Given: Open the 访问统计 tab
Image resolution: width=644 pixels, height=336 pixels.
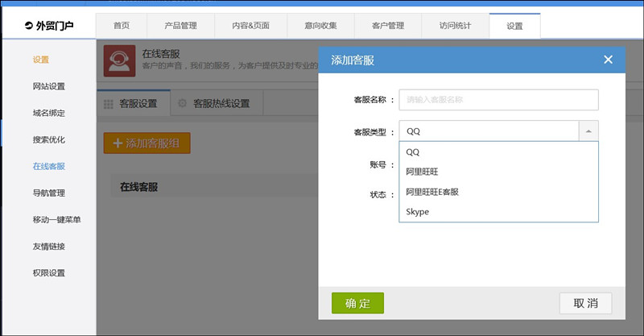Looking at the screenshot, I should point(455,26).
